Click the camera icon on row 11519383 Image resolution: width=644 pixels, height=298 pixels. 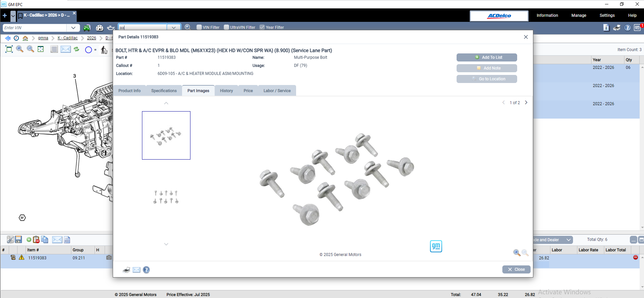[x=109, y=258]
